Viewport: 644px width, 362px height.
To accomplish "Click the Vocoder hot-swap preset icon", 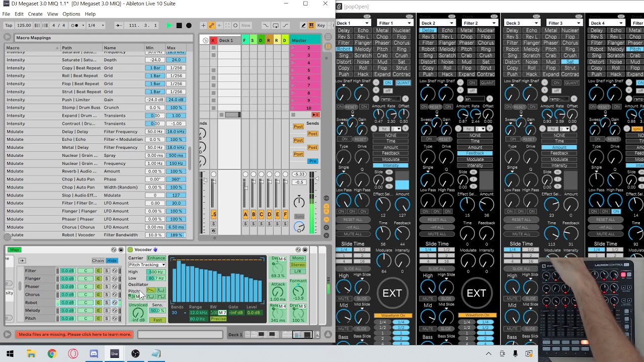I will [298, 250].
